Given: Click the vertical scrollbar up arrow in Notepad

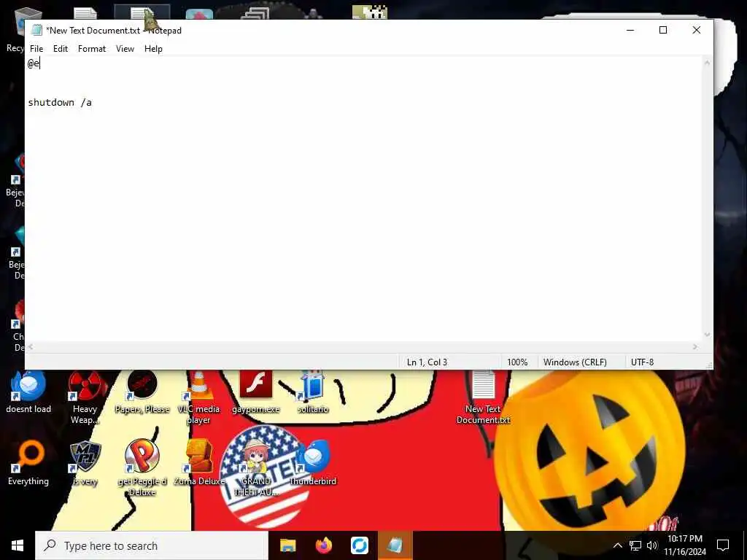Looking at the screenshot, I should coord(707,63).
